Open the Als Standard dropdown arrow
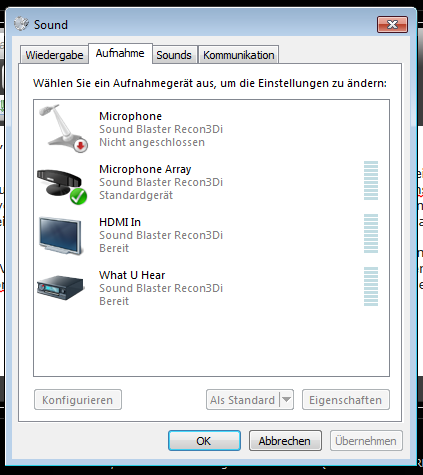The image size is (423, 475). (x=286, y=399)
